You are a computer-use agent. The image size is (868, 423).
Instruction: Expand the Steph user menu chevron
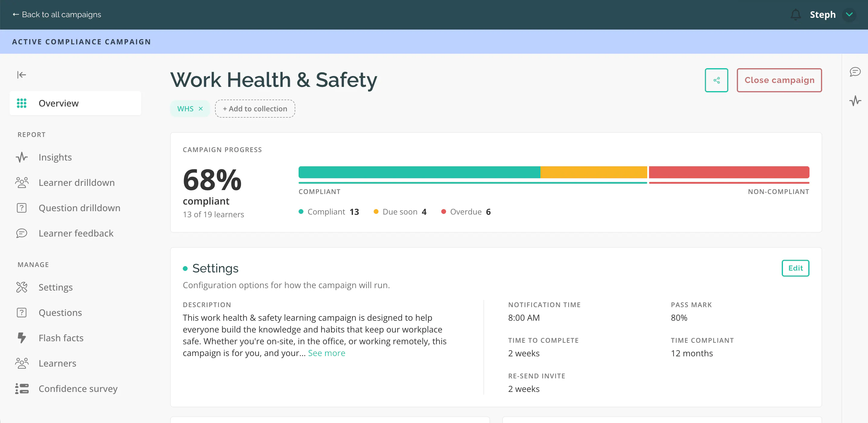coord(849,14)
